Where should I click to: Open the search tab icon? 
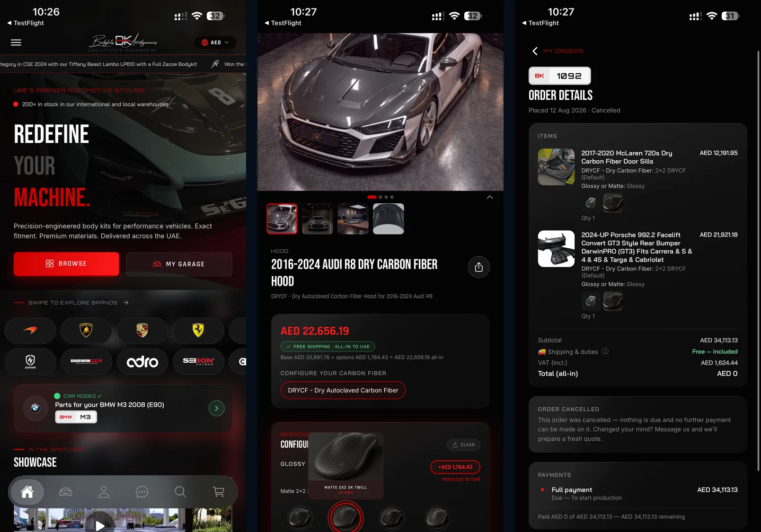point(180,492)
